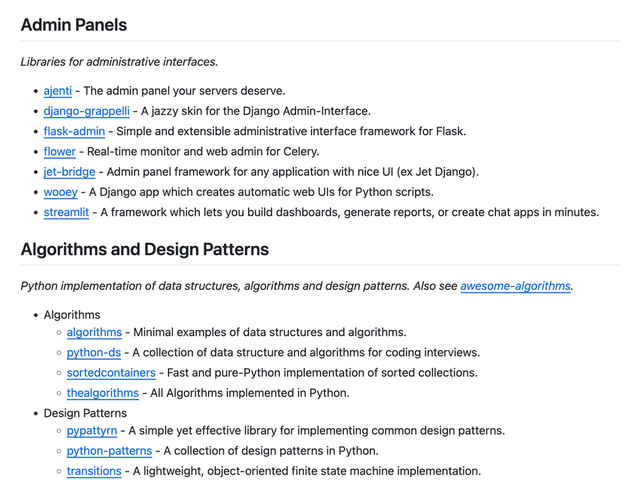The width and height of the screenshot is (640, 493).
Task: Open the flask-admin repository link
Action: pyautogui.click(x=74, y=131)
